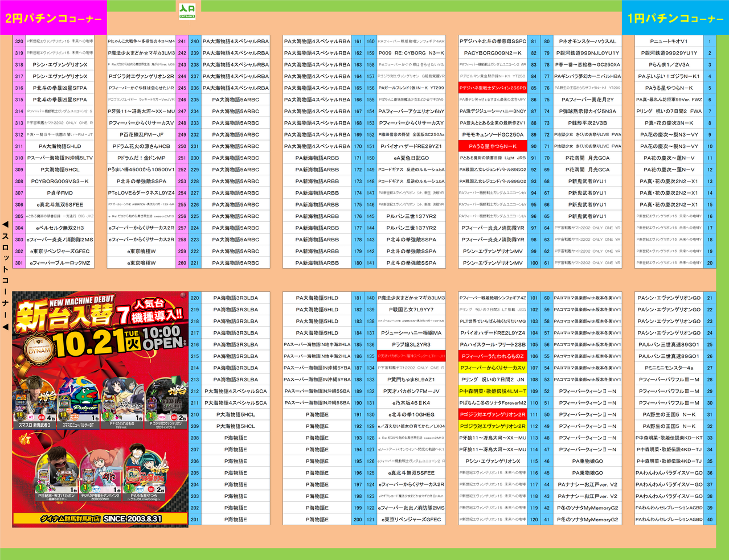Image resolution: width=729 pixels, height=560 pixels.
Task: Click red highlighted PAうる星やつらN-K cell
Action: click(493, 146)
